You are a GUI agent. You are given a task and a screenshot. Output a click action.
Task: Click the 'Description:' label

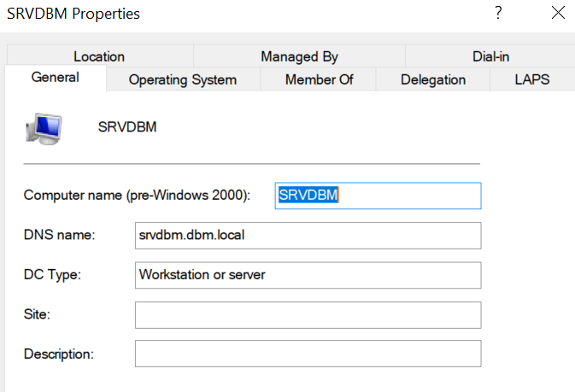(59, 354)
